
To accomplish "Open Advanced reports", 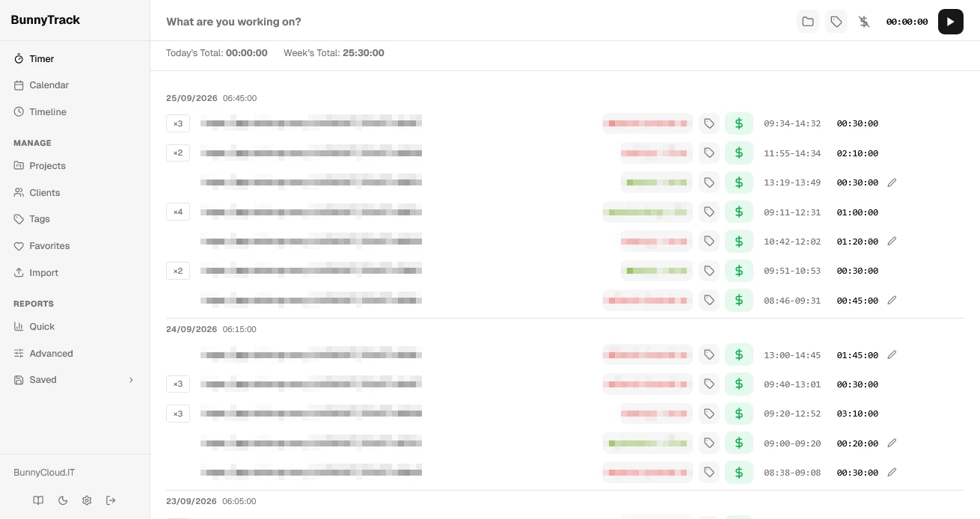I will point(75,354).
